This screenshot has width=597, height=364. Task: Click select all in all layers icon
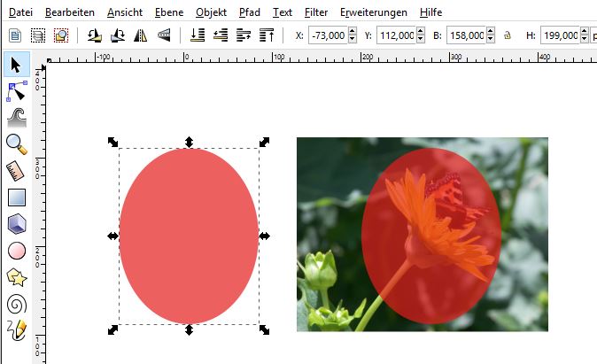pos(38,35)
